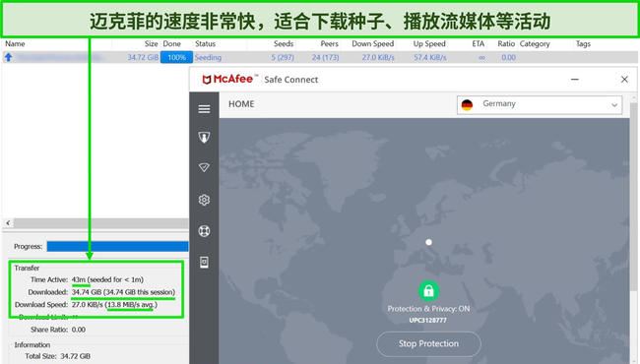Open the shield protection icon in sidebar
640x364 pixels.
point(204,137)
